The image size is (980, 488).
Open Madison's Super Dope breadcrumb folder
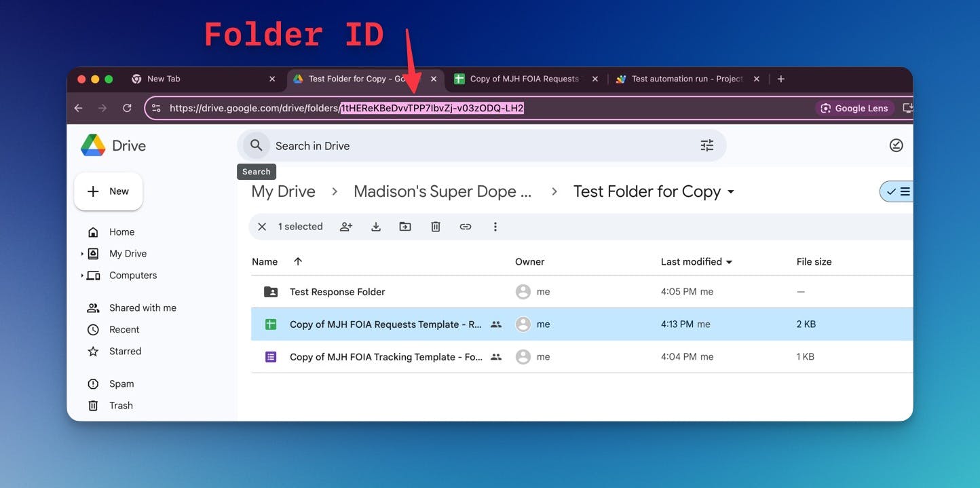tap(442, 191)
